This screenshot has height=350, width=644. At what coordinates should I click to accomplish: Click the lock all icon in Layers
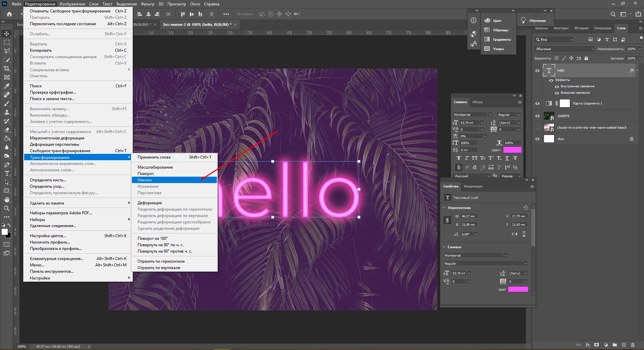click(586, 58)
